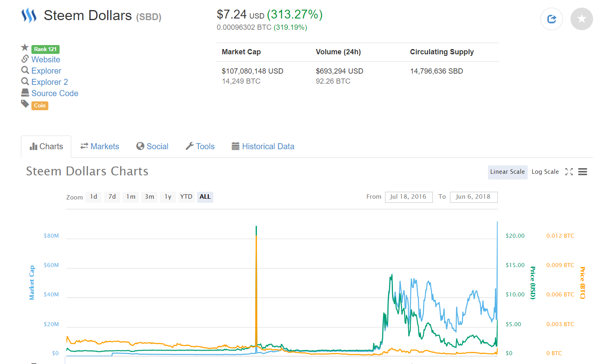This screenshot has height=364, width=614.
Task: Set chart zoom to 1m
Action: (131, 197)
